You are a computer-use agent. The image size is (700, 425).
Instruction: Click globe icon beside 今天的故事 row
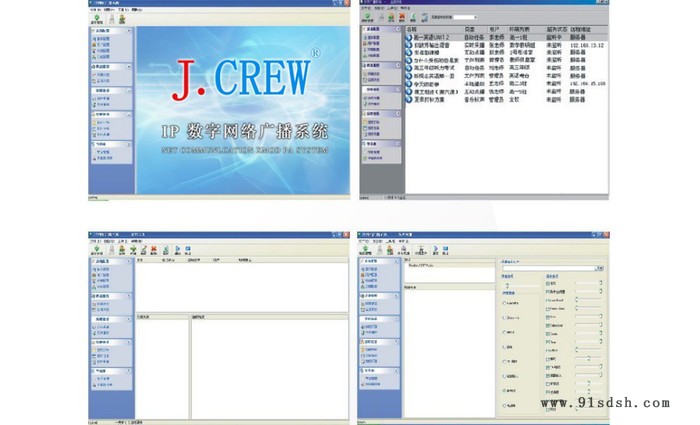tap(409, 84)
